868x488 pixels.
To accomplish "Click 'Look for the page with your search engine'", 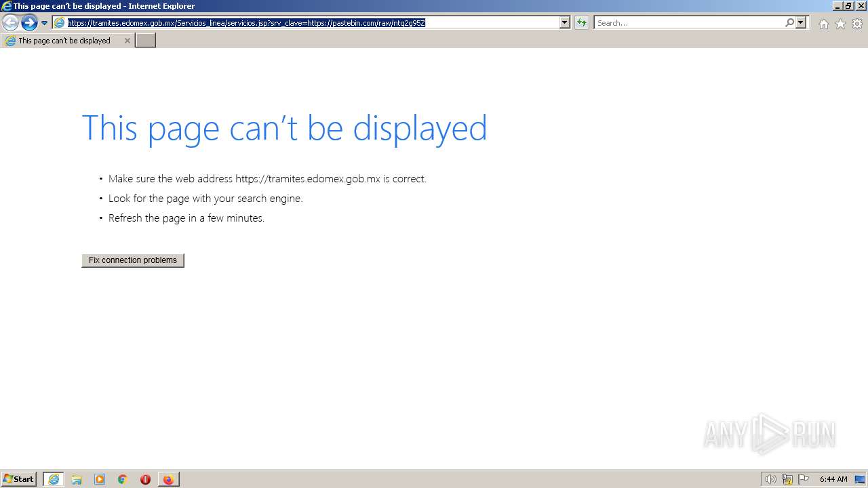I will click(205, 199).
